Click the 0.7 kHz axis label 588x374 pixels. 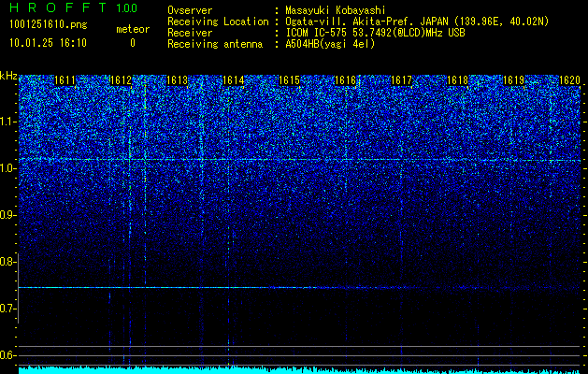pos(7,309)
